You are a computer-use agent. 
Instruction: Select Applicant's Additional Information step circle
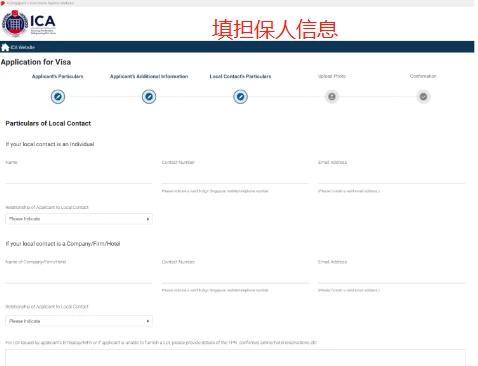(x=149, y=97)
